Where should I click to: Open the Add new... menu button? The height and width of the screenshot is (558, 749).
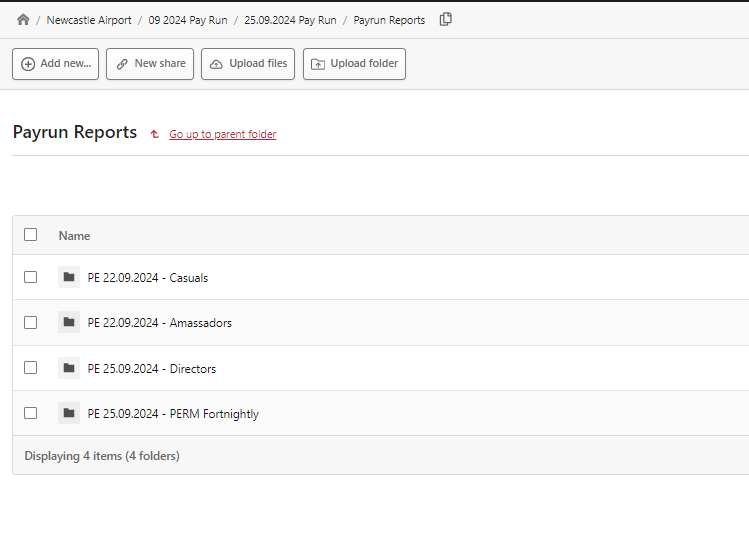click(x=55, y=63)
